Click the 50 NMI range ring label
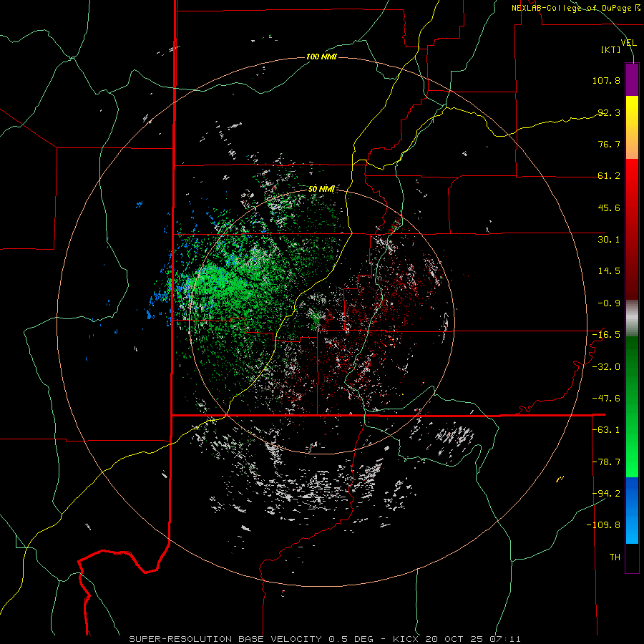 [x=321, y=189]
